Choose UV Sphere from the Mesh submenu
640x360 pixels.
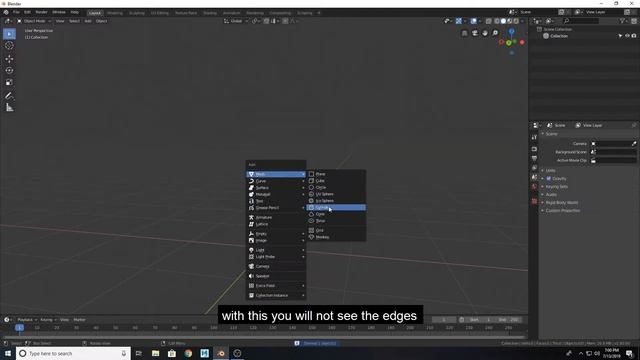[336, 194]
